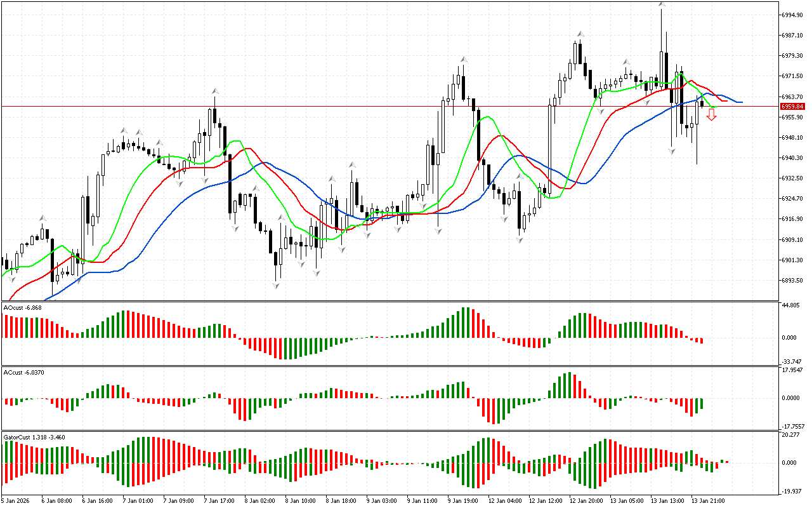Click the red 6959.84 current price tag
Viewport: 812px width, 508px height.
[x=793, y=107]
